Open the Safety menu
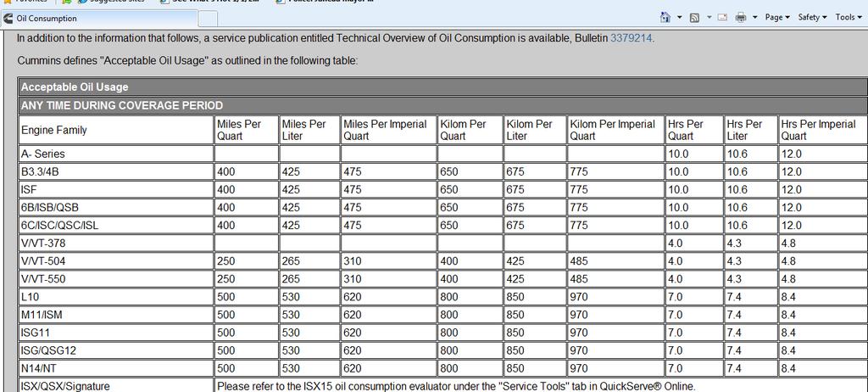The height and width of the screenshot is (392, 868). [812, 17]
